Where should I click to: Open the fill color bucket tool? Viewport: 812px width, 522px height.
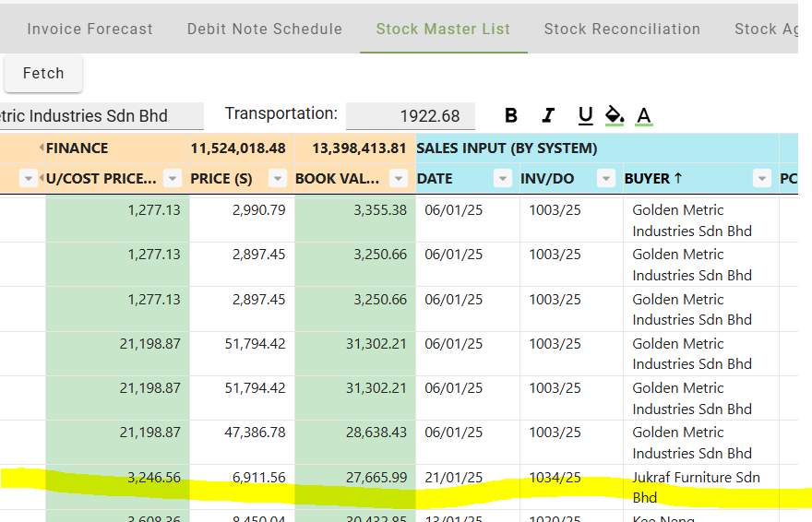(x=615, y=115)
